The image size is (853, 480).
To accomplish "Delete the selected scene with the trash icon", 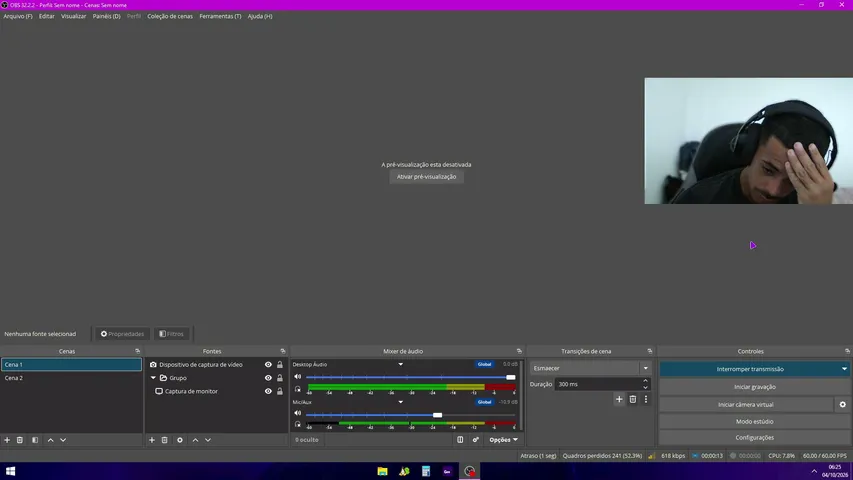I will pos(20,440).
